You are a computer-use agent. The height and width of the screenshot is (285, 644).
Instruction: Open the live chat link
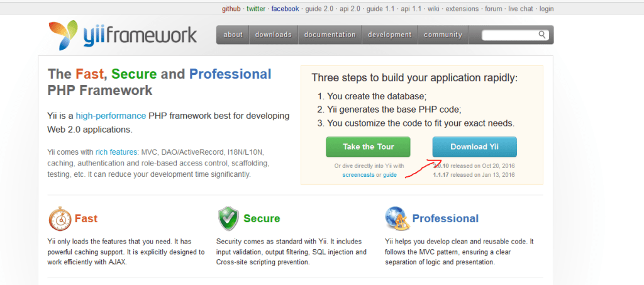[x=520, y=9]
